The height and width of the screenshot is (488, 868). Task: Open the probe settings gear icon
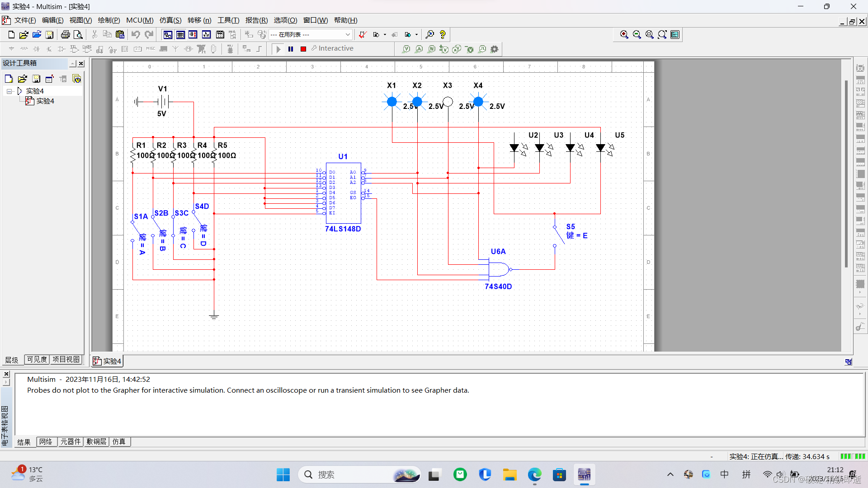click(495, 49)
